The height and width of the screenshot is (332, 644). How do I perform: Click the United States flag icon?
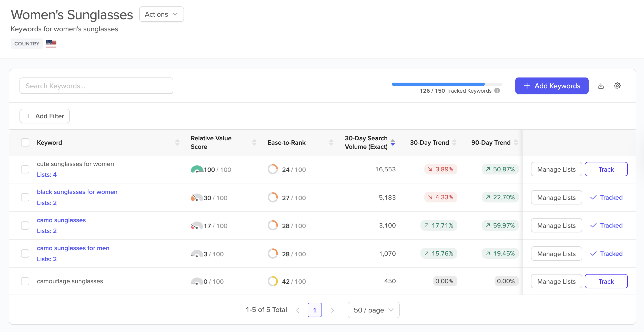click(51, 44)
